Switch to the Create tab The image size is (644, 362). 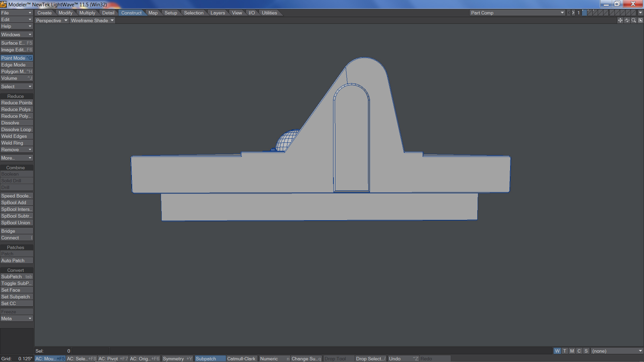click(x=45, y=13)
